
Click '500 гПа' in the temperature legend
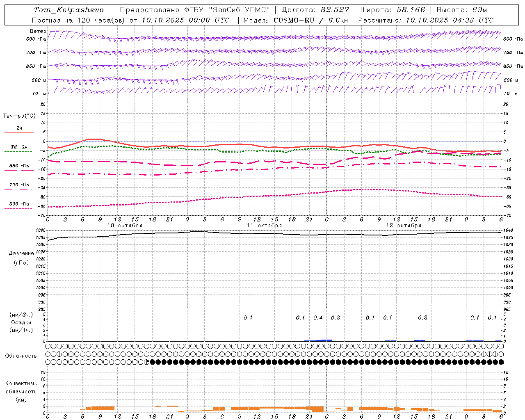point(19,204)
